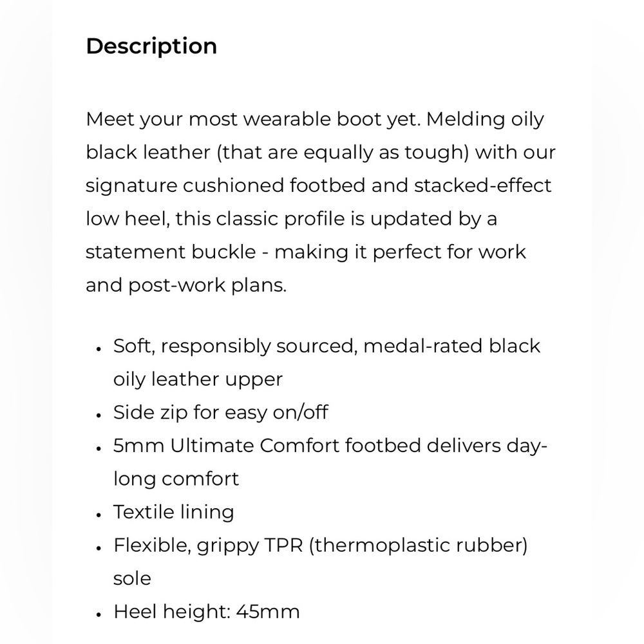This screenshot has width=644, height=644.
Task: Click the phrase 'stacked-effect' in paragraph
Action: coord(482,185)
